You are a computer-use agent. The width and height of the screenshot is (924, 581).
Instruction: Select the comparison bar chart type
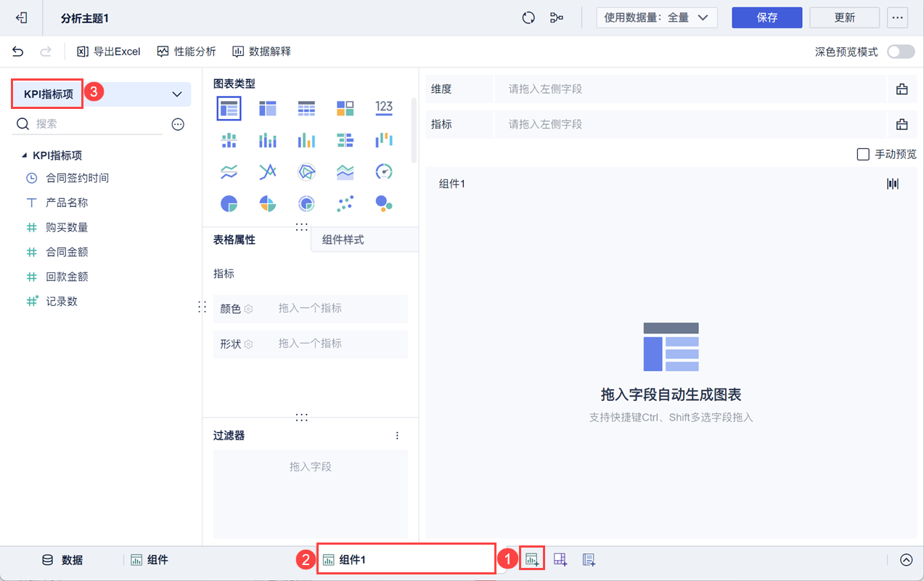[346, 139]
